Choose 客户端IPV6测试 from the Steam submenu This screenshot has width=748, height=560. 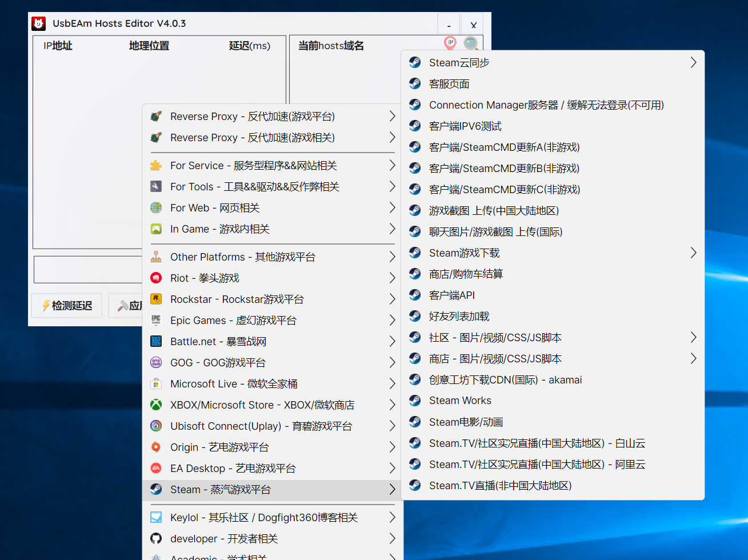click(x=465, y=126)
